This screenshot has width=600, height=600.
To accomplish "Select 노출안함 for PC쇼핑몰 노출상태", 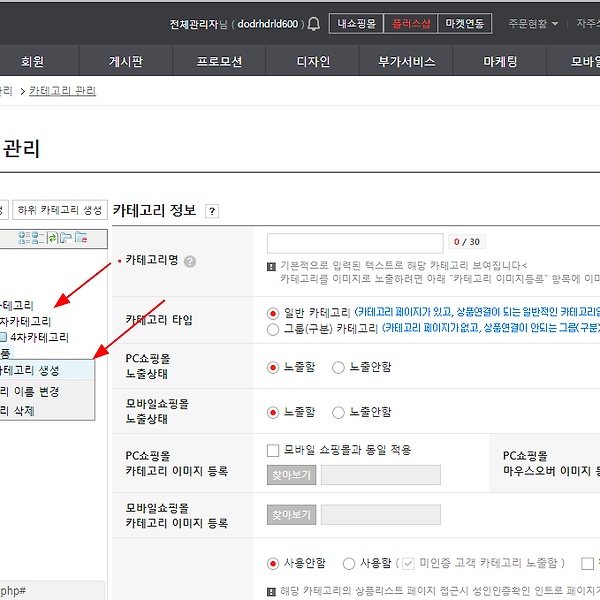I will [338, 367].
